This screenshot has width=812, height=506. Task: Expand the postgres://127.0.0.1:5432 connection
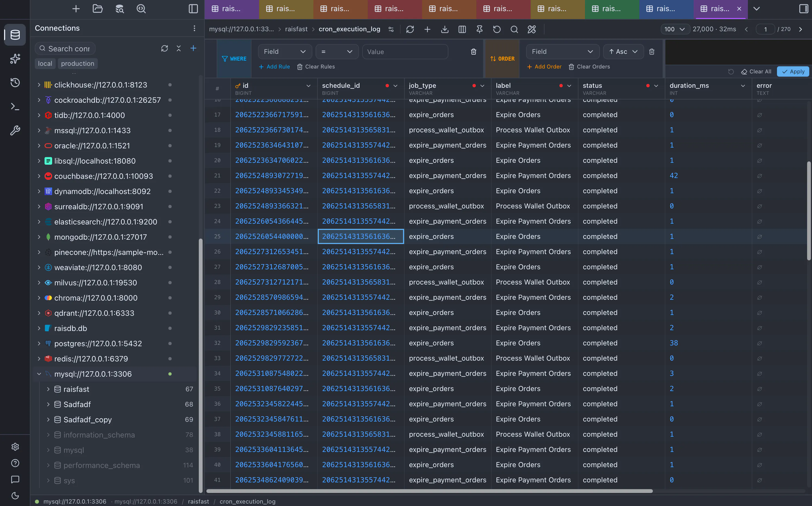pos(39,344)
